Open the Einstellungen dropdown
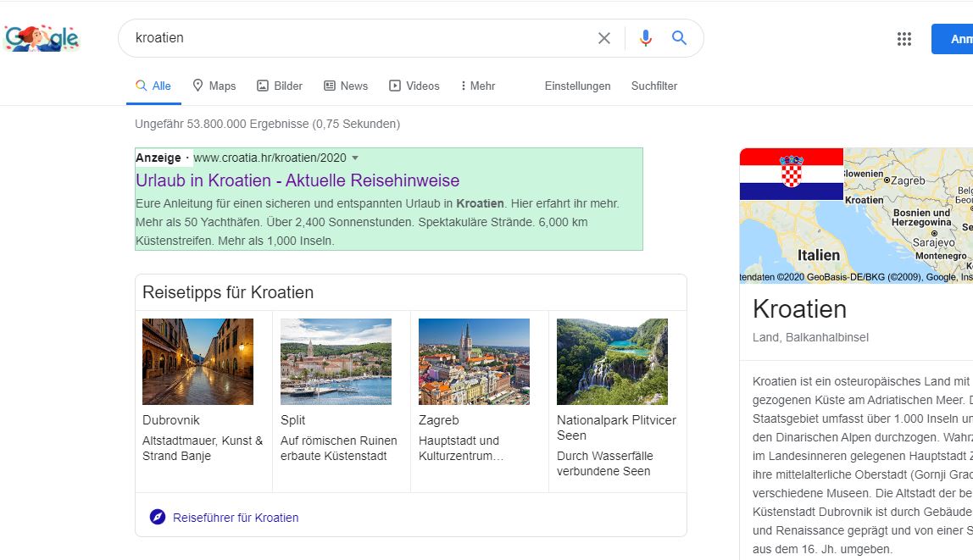This screenshot has width=973, height=560. click(x=577, y=86)
